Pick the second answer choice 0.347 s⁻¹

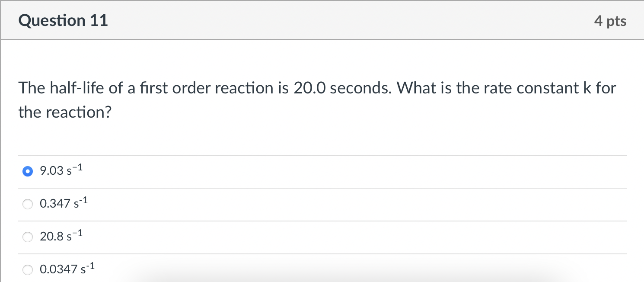point(27,204)
